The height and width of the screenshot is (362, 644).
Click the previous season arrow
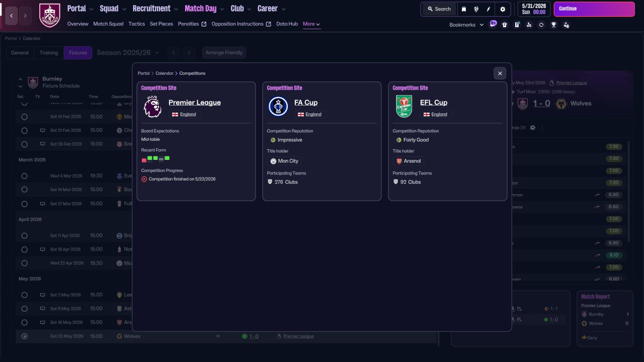point(174,52)
